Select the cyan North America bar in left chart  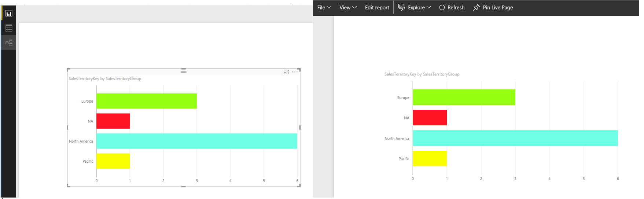pos(197,141)
